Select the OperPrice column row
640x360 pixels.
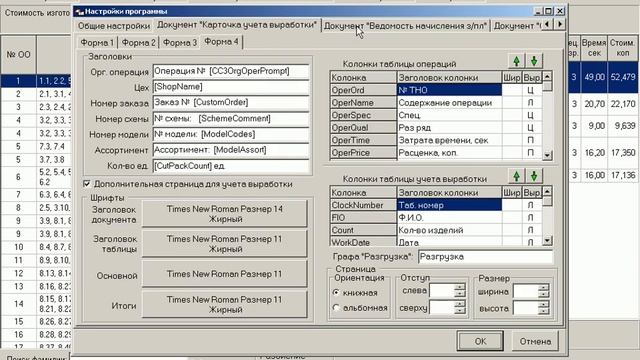363,153
